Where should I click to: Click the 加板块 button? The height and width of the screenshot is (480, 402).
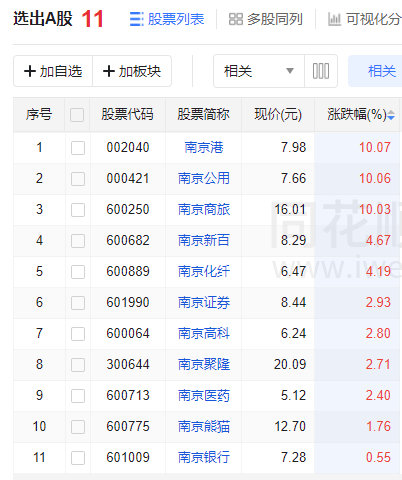[x=132, y=71]
